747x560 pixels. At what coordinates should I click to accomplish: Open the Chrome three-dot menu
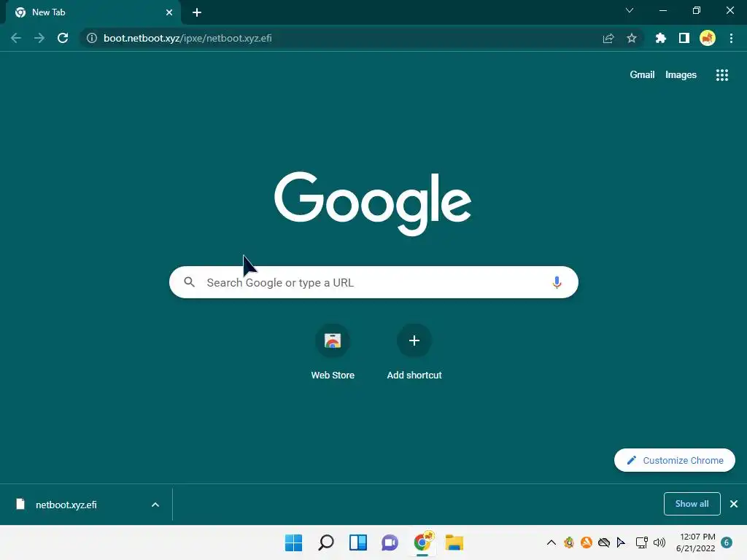[731, 38]
